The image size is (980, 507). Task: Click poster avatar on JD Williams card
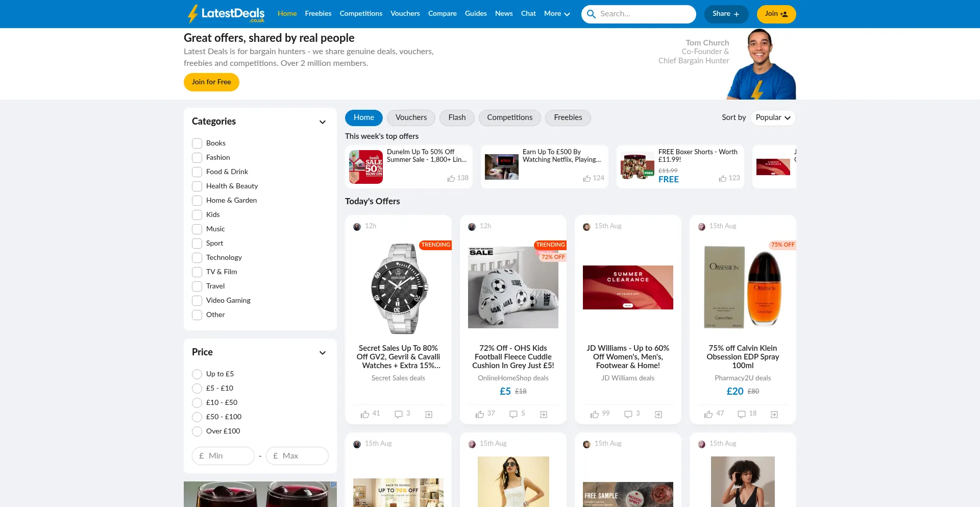[x=587, y=227]
